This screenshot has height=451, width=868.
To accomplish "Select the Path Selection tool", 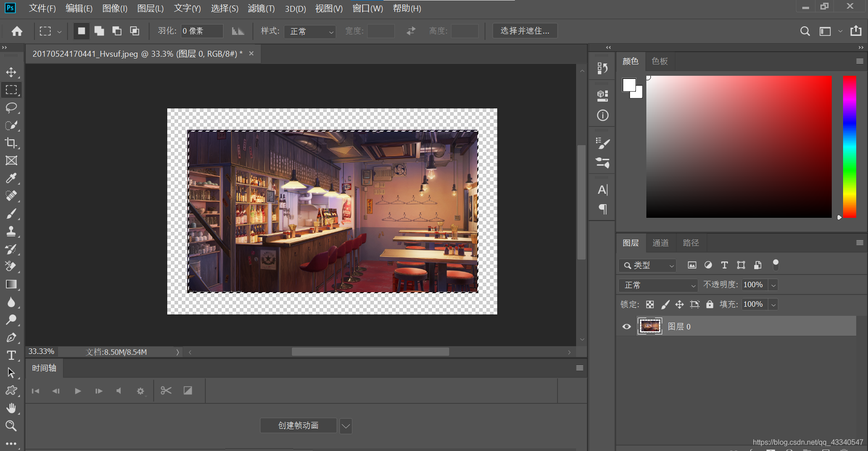I will (11, 373).
